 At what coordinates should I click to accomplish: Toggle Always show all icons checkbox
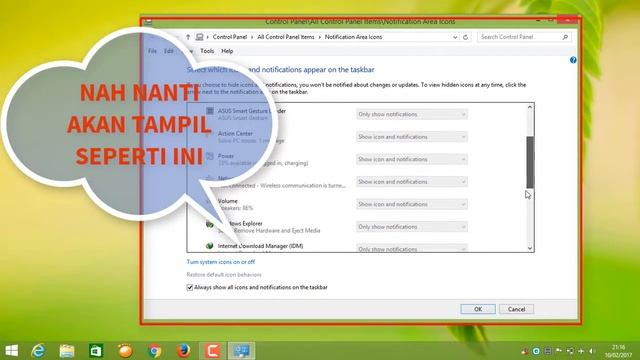pyautogui.click(x=190, y=287)
